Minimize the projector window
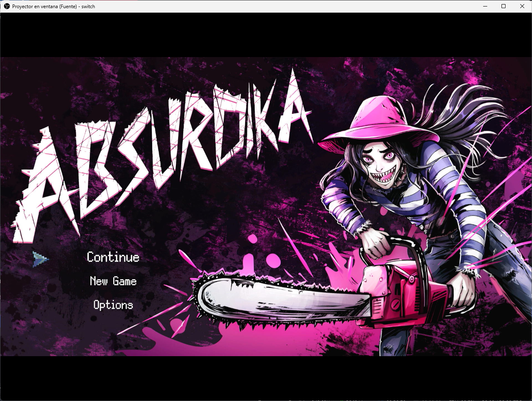 pos(485,6)
